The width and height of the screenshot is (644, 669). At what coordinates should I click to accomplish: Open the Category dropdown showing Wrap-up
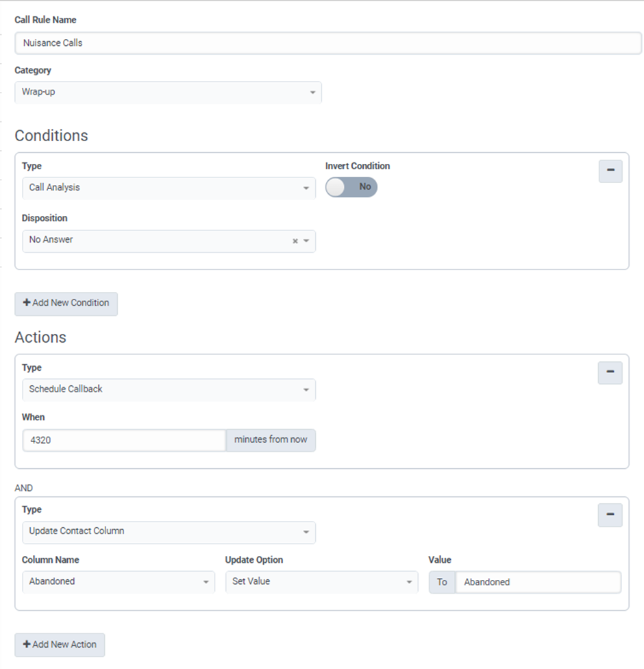pos(168,92)
